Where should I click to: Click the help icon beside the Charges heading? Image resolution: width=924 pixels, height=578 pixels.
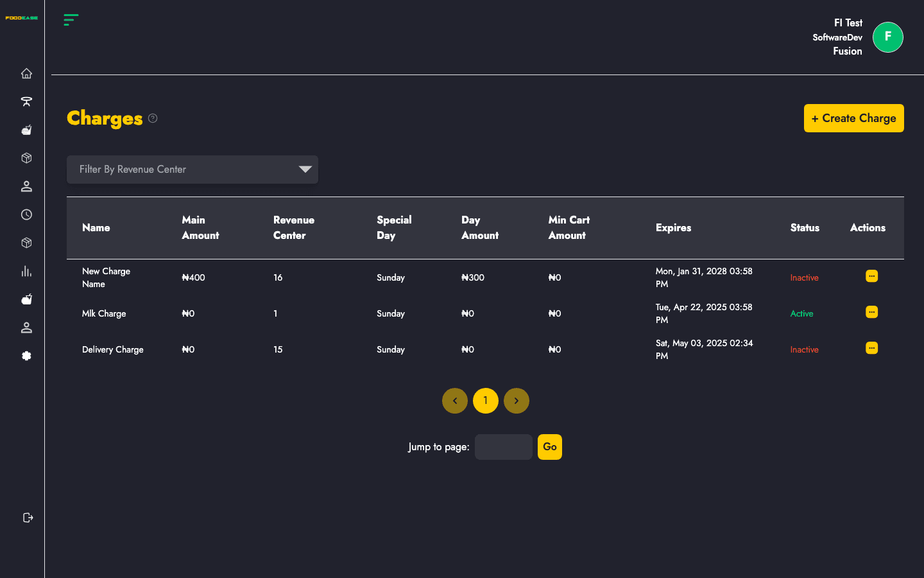pyautogui.click(x=153, y=118)
